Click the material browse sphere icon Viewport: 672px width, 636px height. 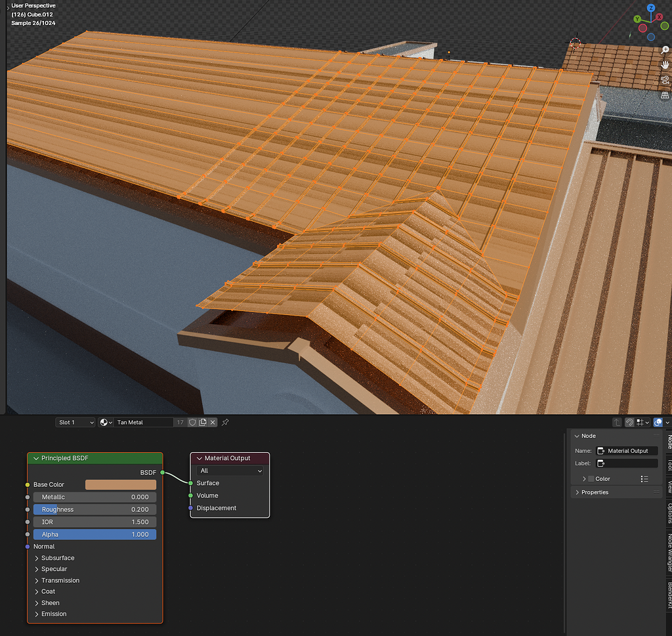click(x=106, y=423)
